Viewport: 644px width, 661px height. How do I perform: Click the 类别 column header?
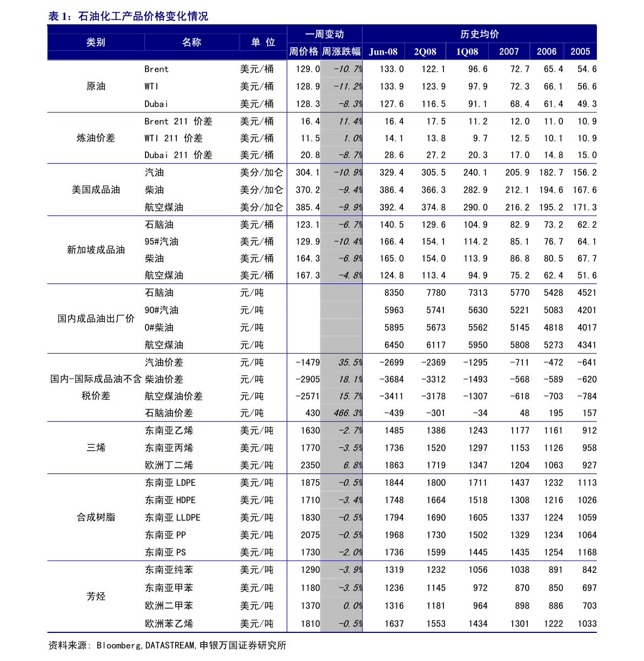[x=96, y=42]
